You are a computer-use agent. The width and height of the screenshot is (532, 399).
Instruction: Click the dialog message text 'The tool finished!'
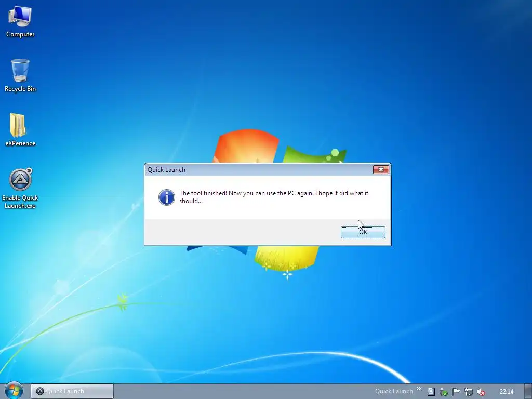[x=203, y=193]
